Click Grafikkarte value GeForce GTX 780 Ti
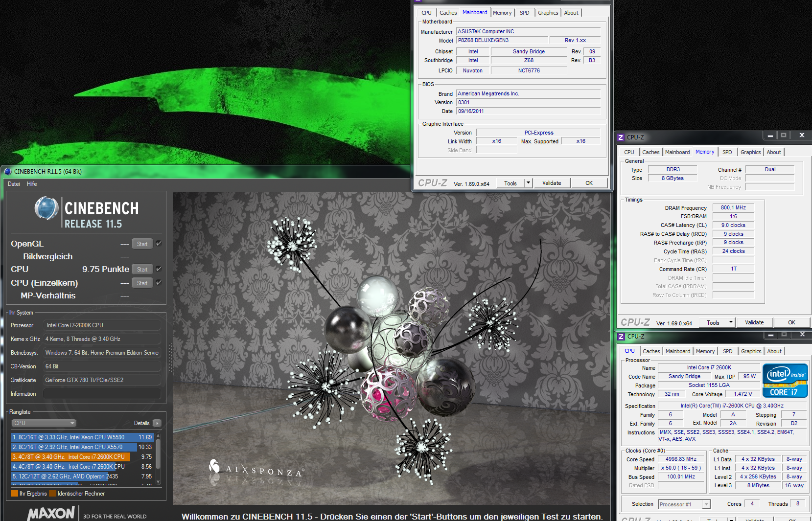Viewport: 812px width, 521px height. coord(102,380)
